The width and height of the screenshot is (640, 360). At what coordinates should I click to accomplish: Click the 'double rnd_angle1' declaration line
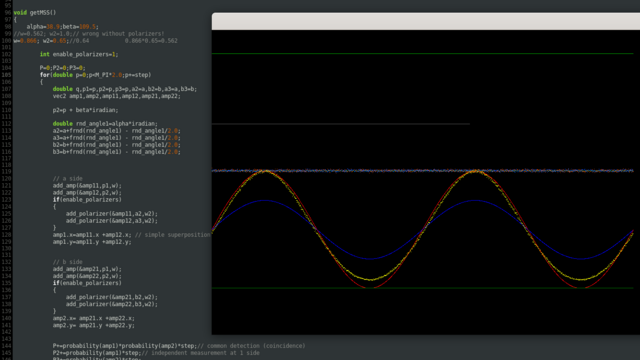click(105, 124)
